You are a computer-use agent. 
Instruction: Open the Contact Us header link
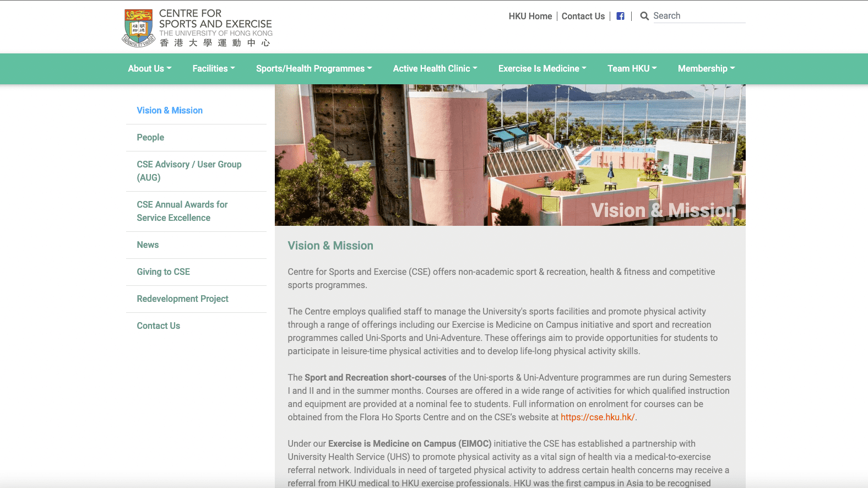[583, 17]
